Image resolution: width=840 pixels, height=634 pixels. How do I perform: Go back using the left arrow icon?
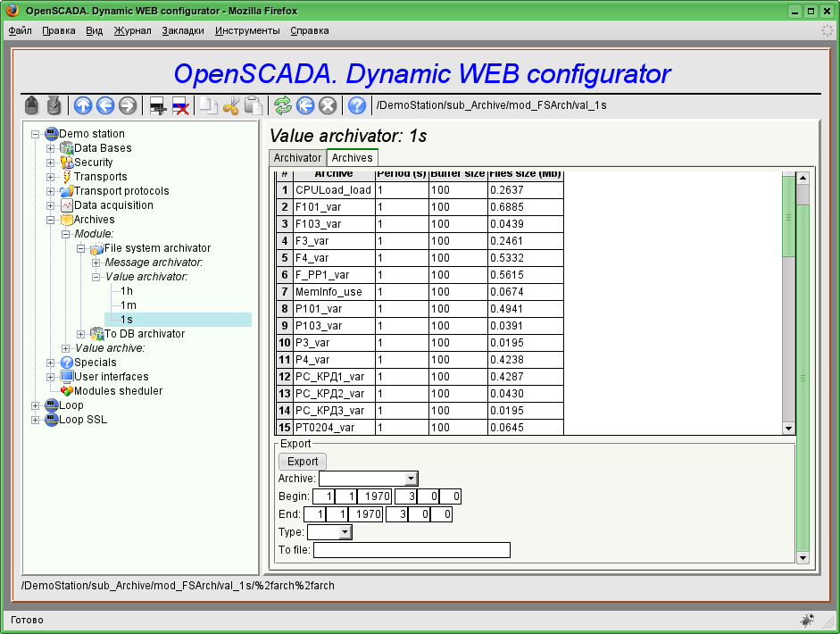(105, 105)
